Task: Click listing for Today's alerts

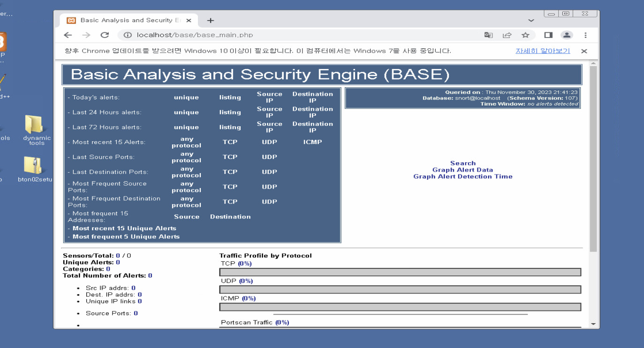Action: (230, 98)
